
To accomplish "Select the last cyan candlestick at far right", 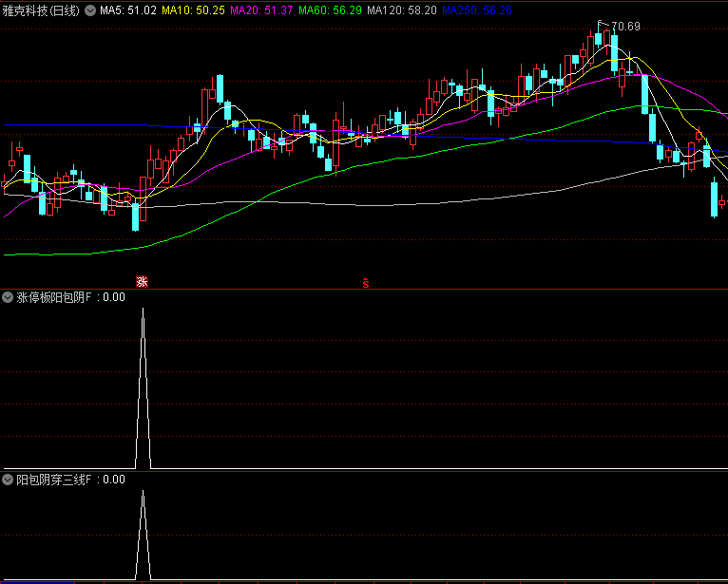I will tap(714, 198).
